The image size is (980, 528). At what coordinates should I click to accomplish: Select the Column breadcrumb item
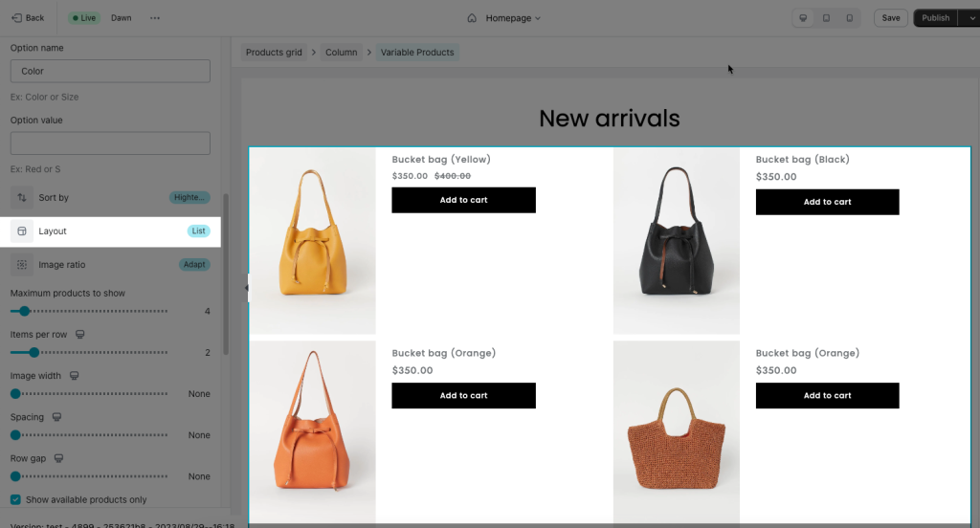point(342,53)
